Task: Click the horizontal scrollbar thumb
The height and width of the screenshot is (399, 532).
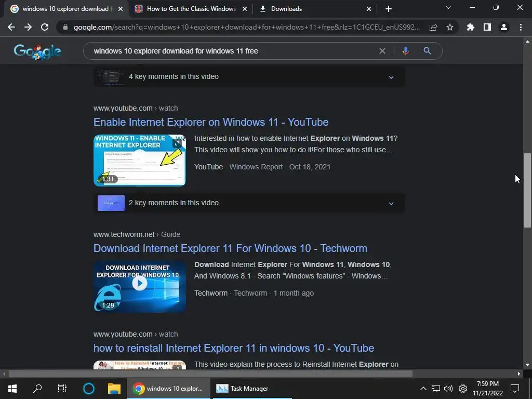Action: pos(210,374)
